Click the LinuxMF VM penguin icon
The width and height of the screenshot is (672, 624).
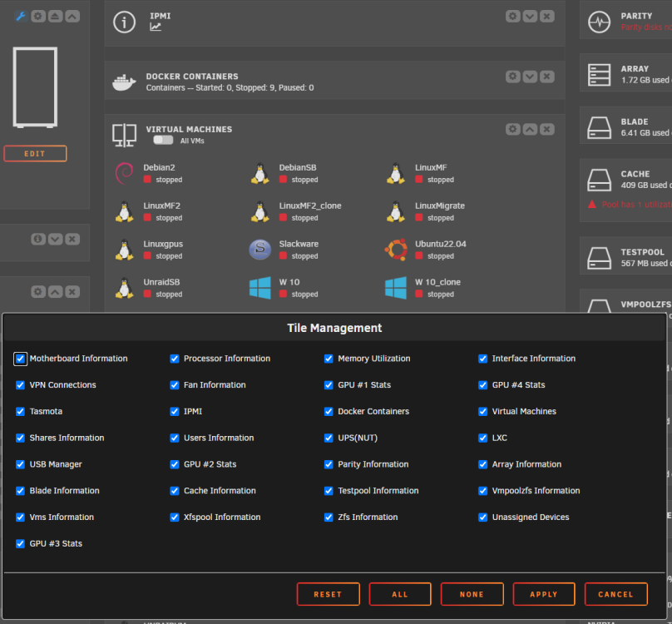[396, 173]
